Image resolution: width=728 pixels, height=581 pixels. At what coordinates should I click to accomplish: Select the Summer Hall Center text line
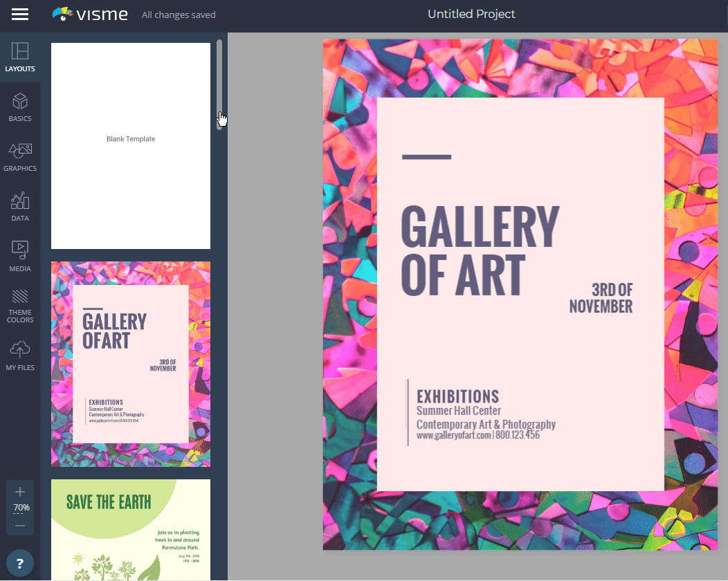[459, 411]
